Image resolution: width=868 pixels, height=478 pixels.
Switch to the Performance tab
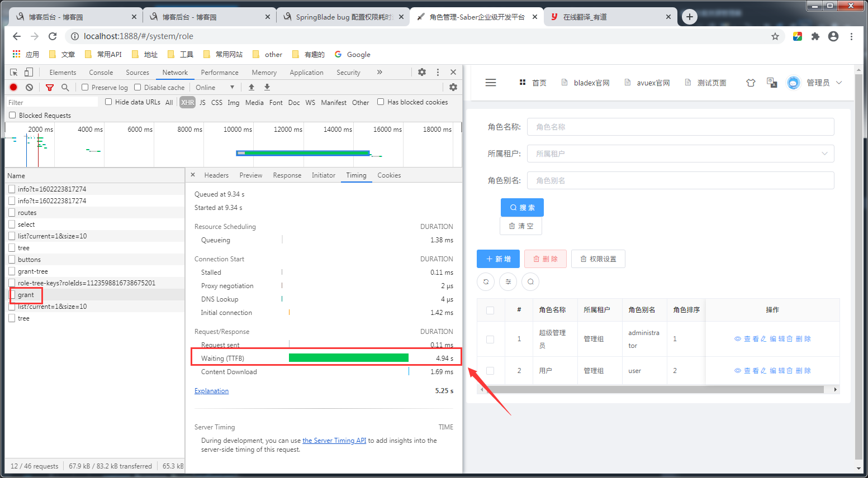220,73
